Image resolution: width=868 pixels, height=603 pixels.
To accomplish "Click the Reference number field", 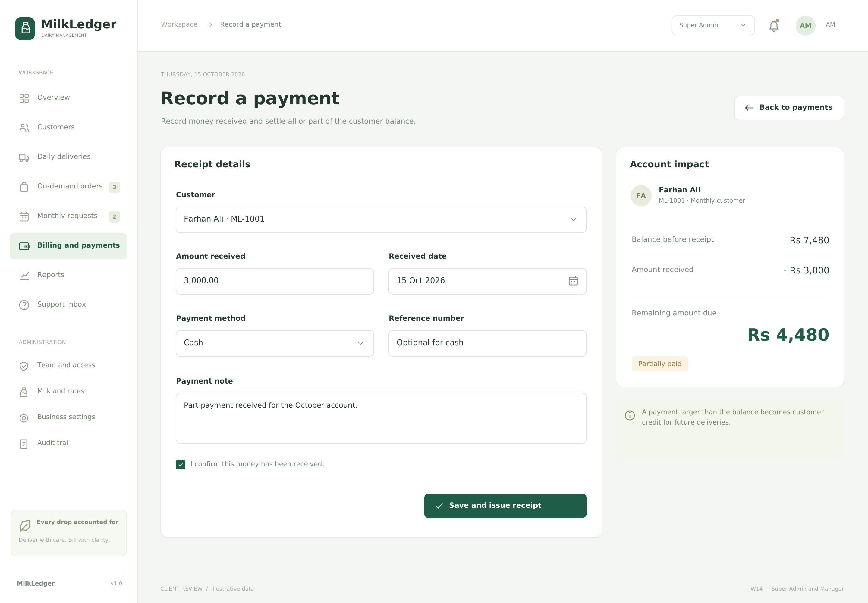I will 487,343.
